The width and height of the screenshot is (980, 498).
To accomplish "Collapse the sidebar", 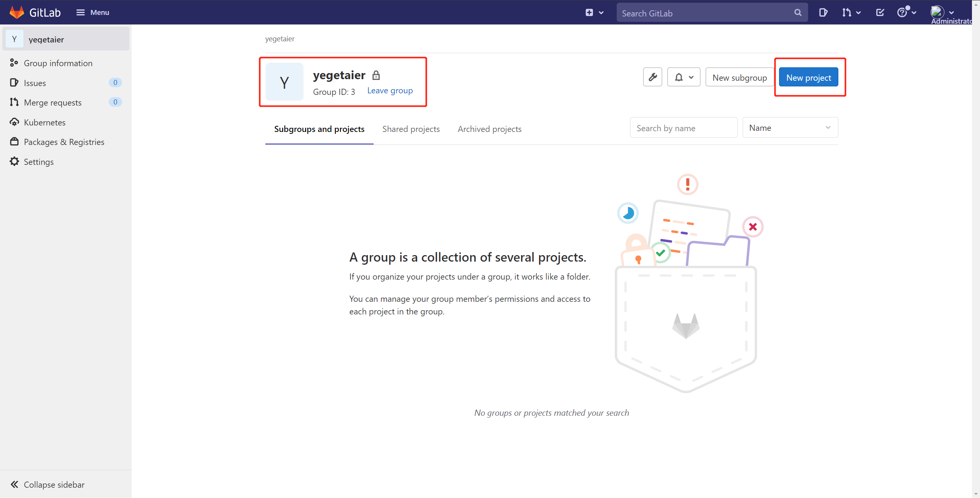I will (47, 485).
